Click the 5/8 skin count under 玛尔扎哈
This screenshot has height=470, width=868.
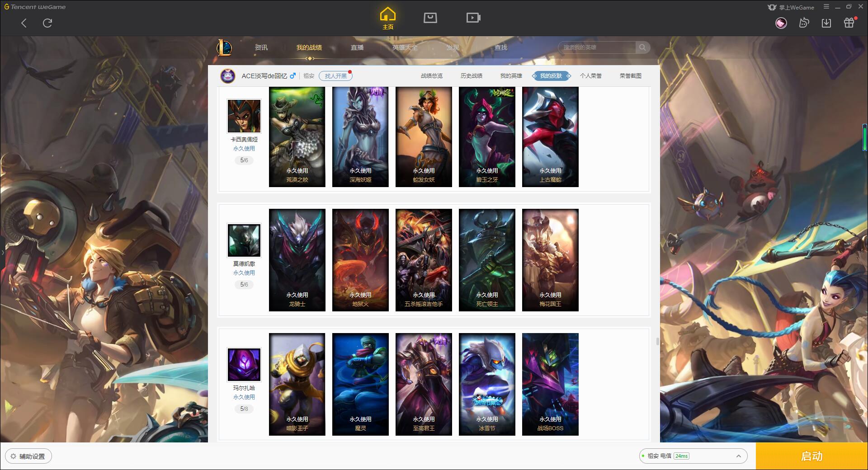(244, 409)
